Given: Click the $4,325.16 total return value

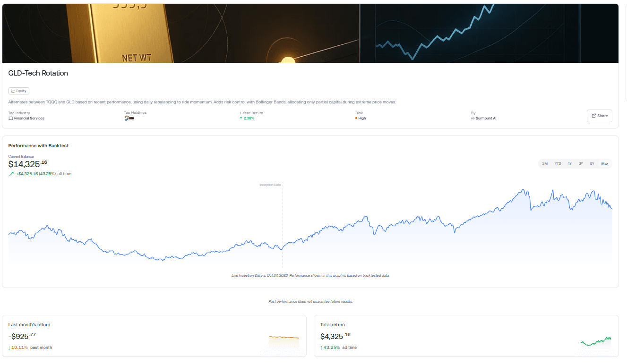Looking at the screenshot, I should [335, 336].
